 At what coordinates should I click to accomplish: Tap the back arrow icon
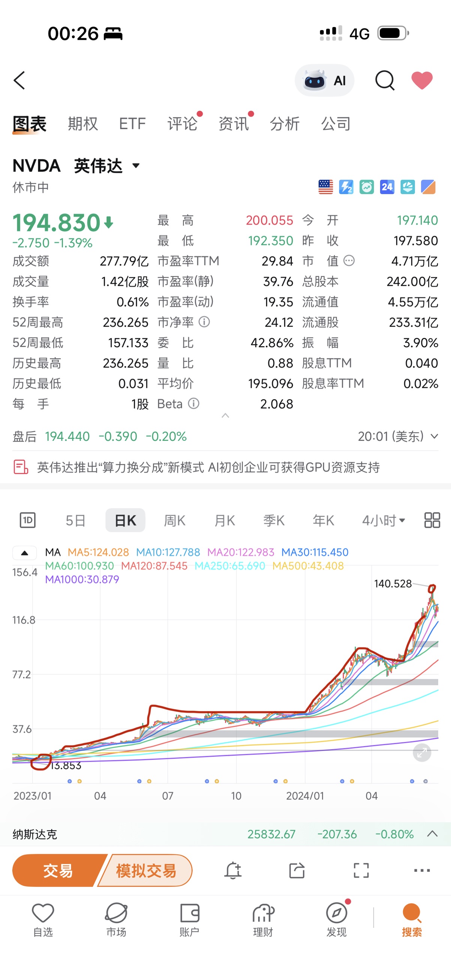20,80
